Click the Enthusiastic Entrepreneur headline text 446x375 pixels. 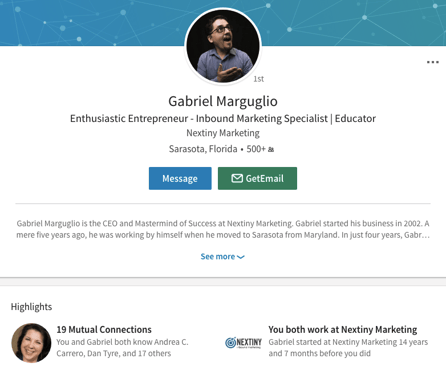[223, 119]
